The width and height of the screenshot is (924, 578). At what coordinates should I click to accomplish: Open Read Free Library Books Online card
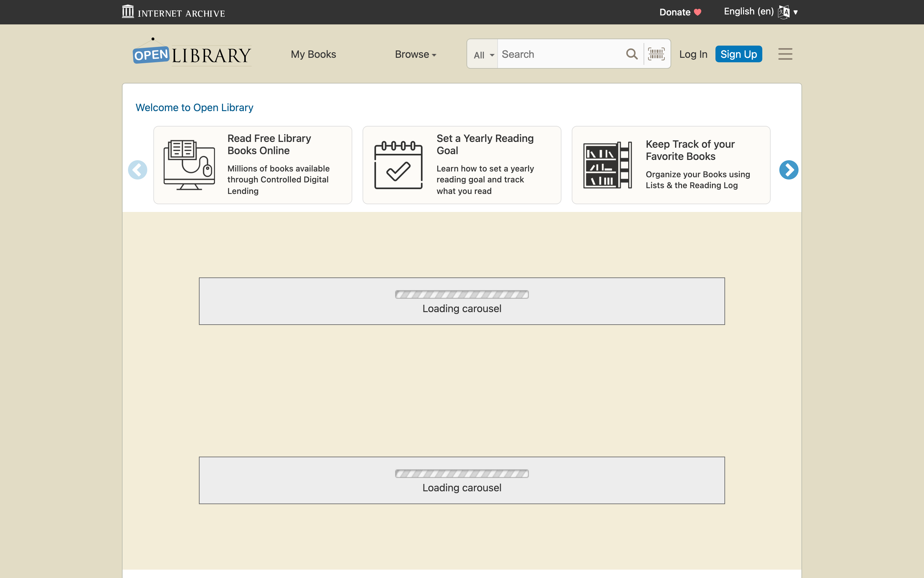(x=253, y=165)
